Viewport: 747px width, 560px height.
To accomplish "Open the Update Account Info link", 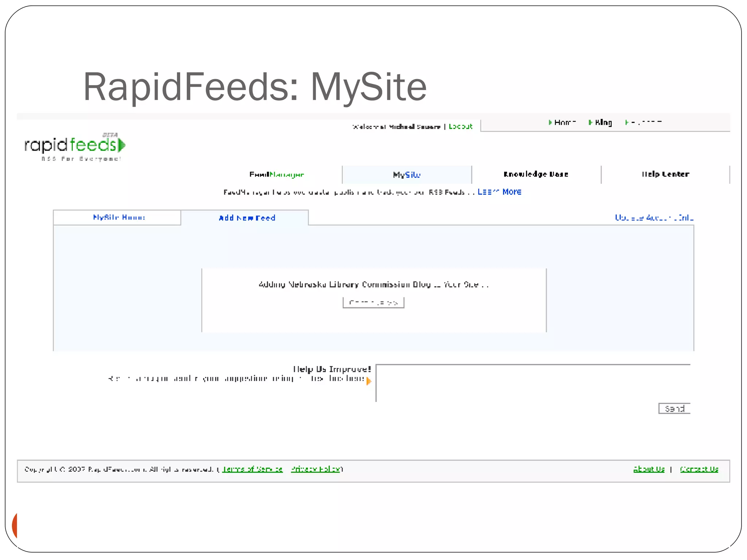I will pyautogui.click(x=654, y=218).
